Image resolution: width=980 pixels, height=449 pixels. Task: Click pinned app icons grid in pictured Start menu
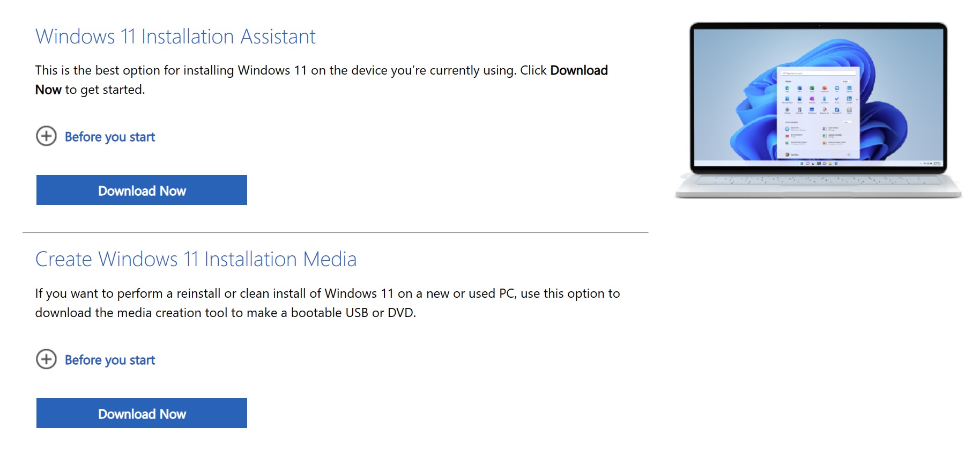click(818, 99)
